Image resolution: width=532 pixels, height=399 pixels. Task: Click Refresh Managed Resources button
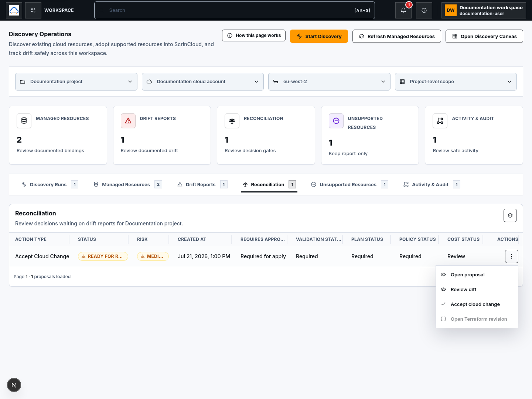pyautogui.click(x=397, y=36)
